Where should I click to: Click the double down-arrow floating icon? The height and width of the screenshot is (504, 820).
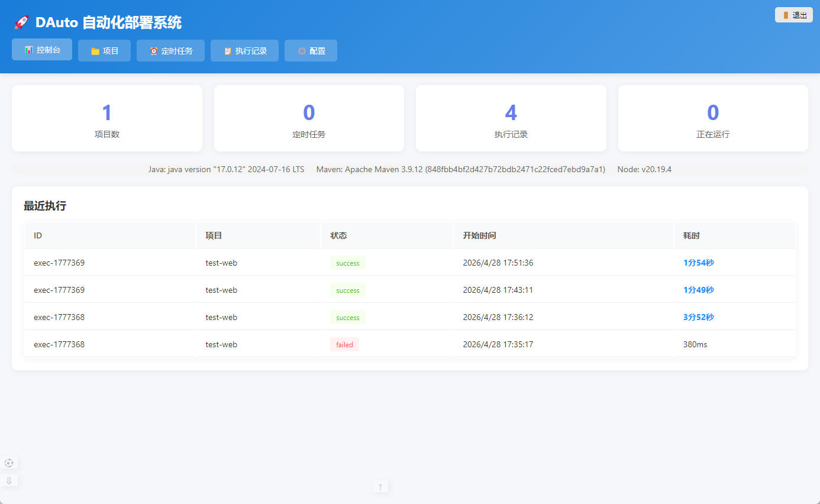[x=9, y=480]
